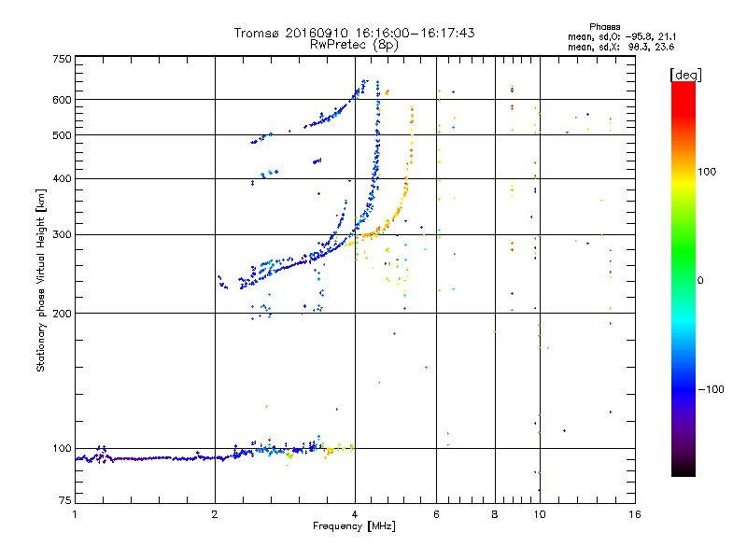The image size is (747, 560).
Task: Click the 'mean, sd,X: 98.3, 23.6' value
Action: coord(621,47)
